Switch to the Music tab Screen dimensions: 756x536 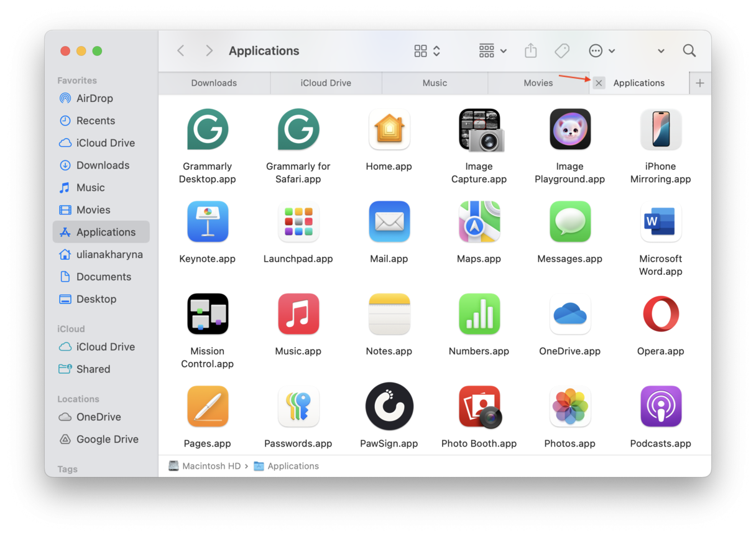click(435, 83)
